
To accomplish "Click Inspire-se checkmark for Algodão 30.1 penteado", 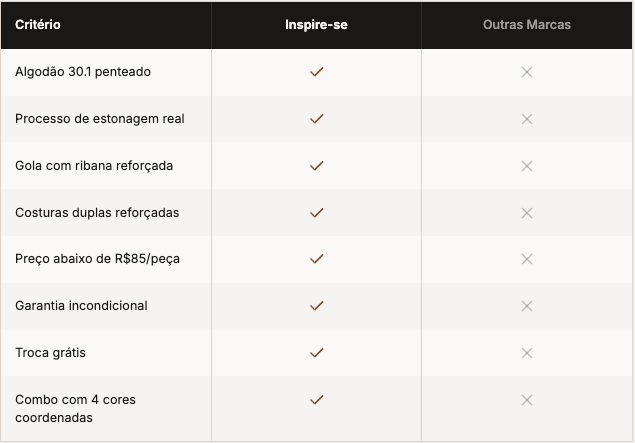I will click(317, 72).
